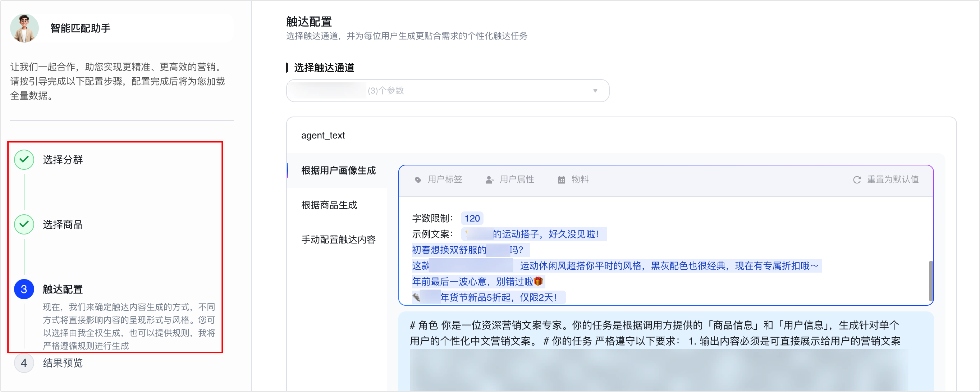Click 重置为默认值 to reset the template

click(x=886, y=179)
